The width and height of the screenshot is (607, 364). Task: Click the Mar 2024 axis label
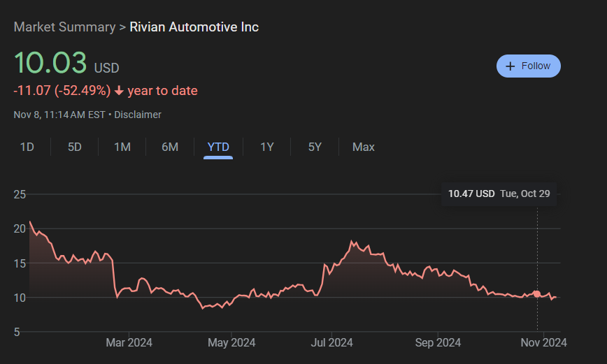pyautogui.click(x=129, y=343)
